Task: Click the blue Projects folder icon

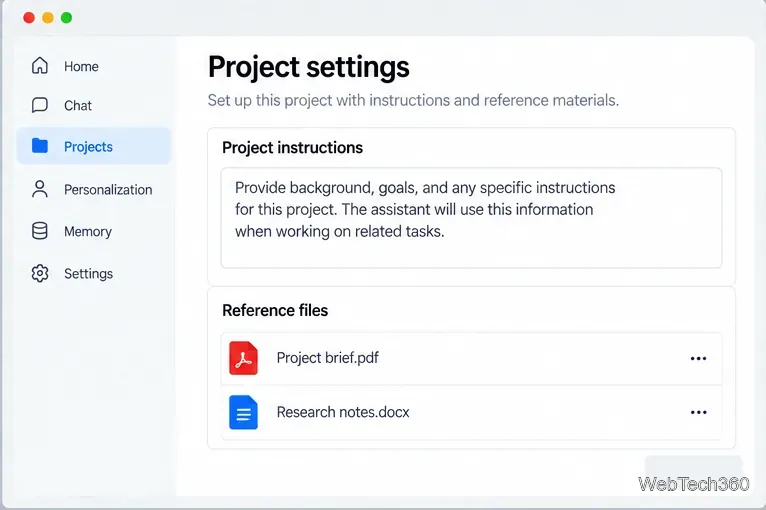Action: (40, 146)
